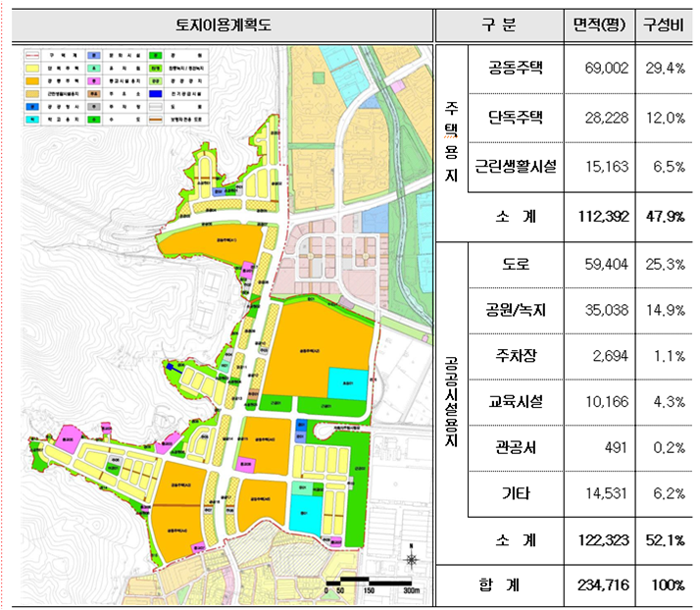Click the 28,228 area value

point(607,118)
